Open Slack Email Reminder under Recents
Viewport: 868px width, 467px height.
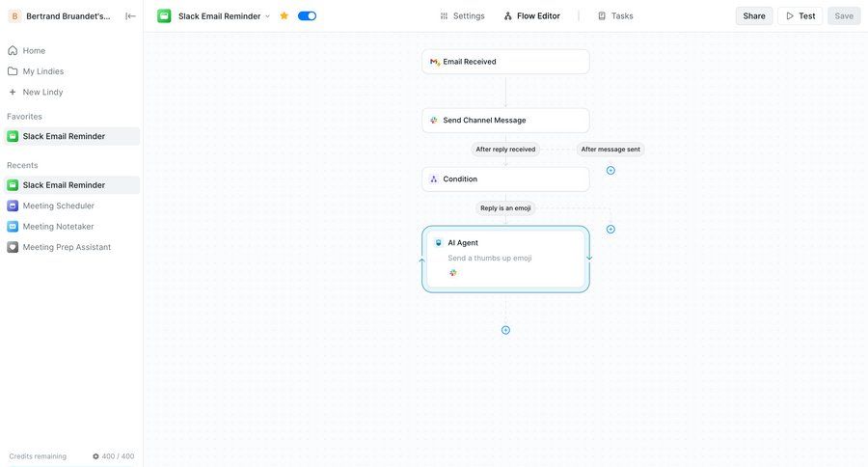coord(71,185)
